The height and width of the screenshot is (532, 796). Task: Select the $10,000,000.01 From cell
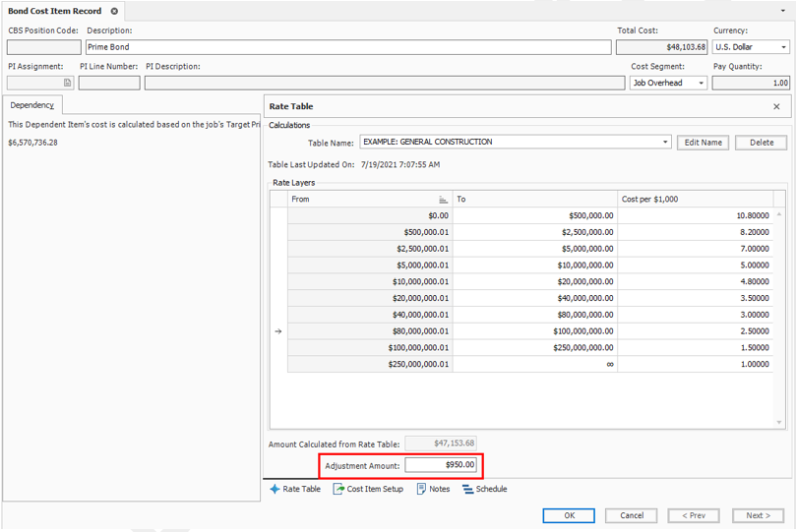click(370, 281)
